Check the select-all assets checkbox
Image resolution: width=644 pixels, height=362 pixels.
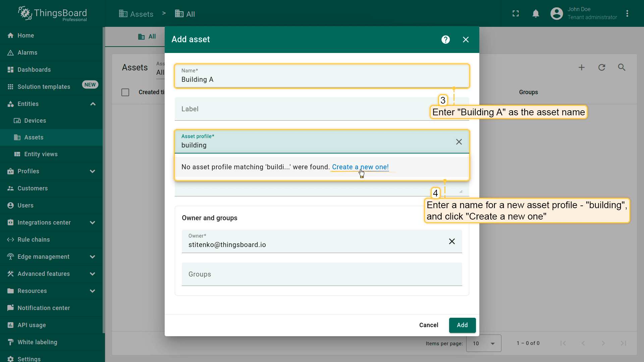click(125, 92)
